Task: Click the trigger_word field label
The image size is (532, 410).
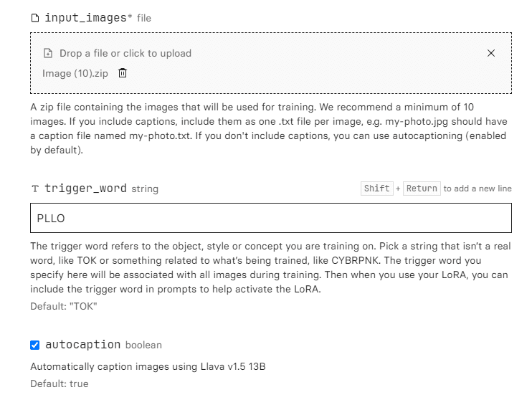Action: pos(85,189)
